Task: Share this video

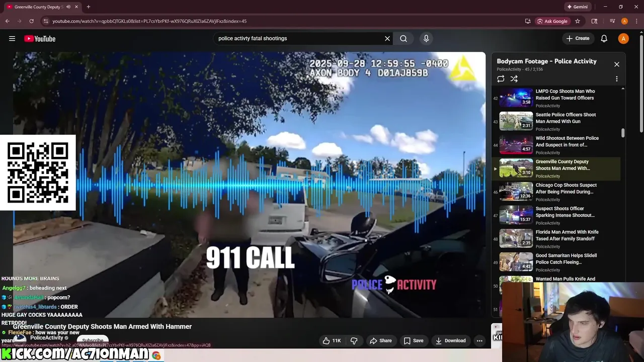Action: pyautogui.click(x=381, y=341)
